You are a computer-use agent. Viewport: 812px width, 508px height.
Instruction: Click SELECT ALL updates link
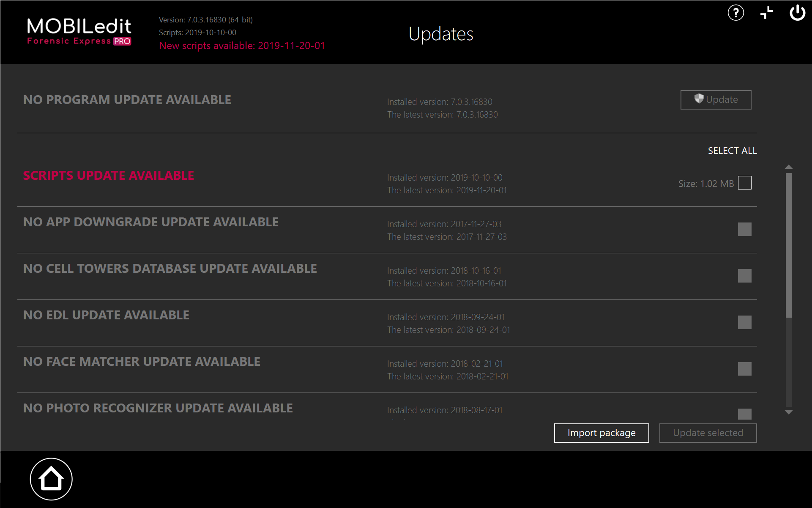pos(732,151)
